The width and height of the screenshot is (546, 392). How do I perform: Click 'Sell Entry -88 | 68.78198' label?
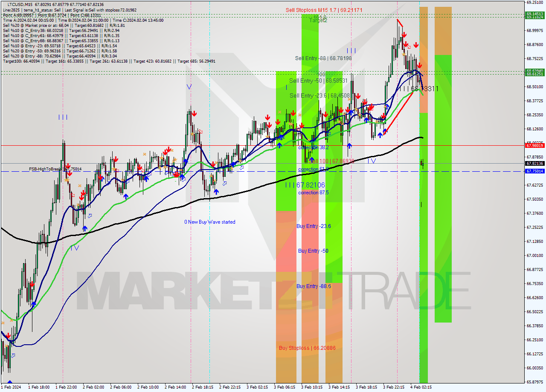[323, 58]
